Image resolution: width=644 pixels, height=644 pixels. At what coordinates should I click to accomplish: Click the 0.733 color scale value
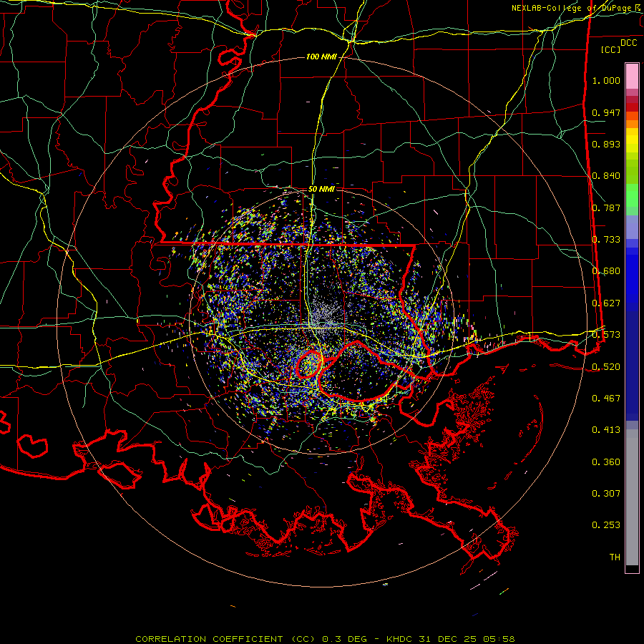(606, 240)
